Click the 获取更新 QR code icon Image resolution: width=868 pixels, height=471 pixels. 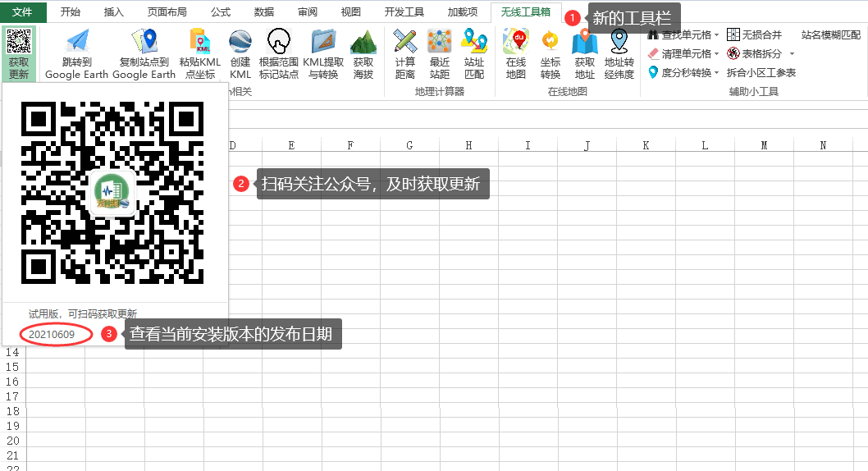[19, 41]
